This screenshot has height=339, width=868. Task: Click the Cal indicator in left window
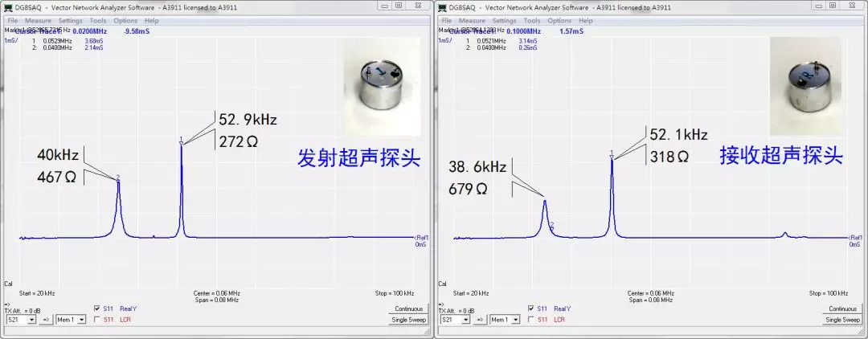coord(8,284)
